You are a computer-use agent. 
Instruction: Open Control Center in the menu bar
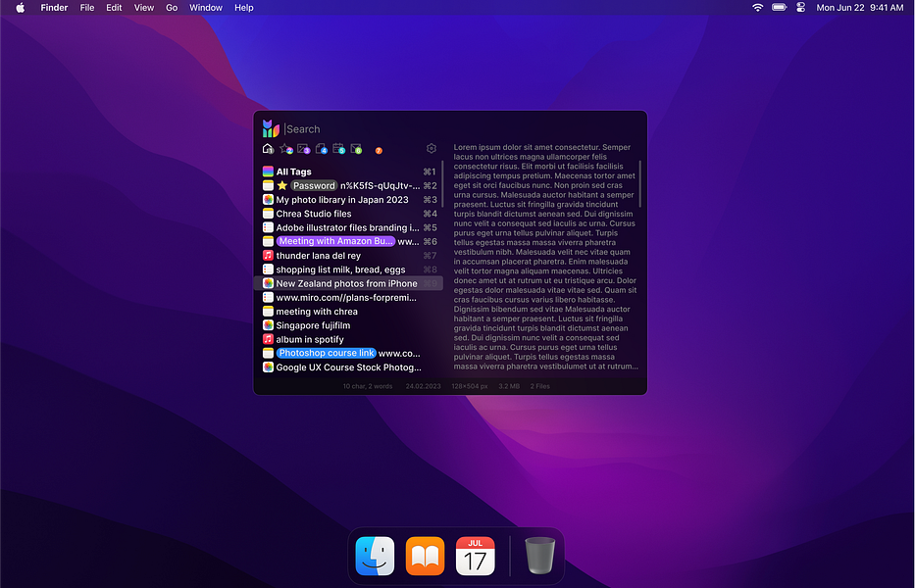coord(800,8)
